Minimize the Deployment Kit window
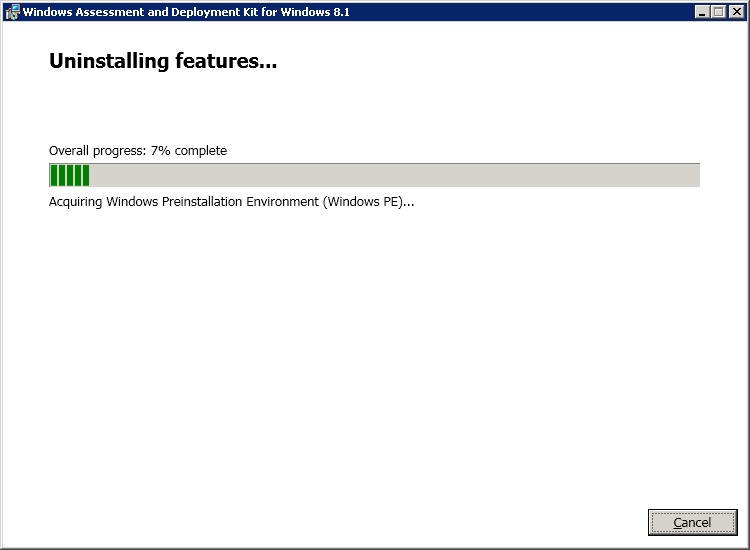This screenshot has height=550, width=750. (702, 12)
